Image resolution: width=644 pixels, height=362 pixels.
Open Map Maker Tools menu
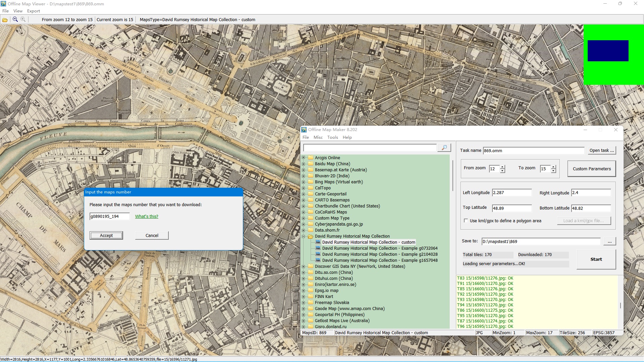pos(332,137)
